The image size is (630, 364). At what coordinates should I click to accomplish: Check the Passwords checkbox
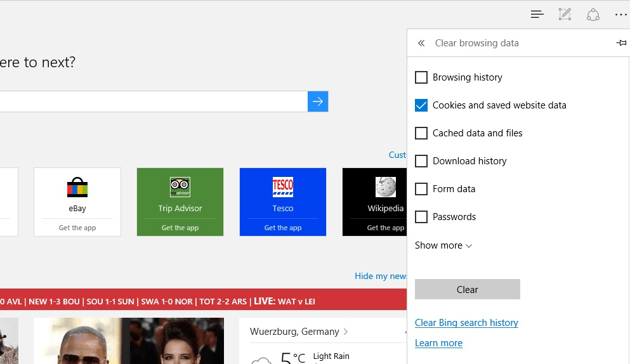pos(421,217)
